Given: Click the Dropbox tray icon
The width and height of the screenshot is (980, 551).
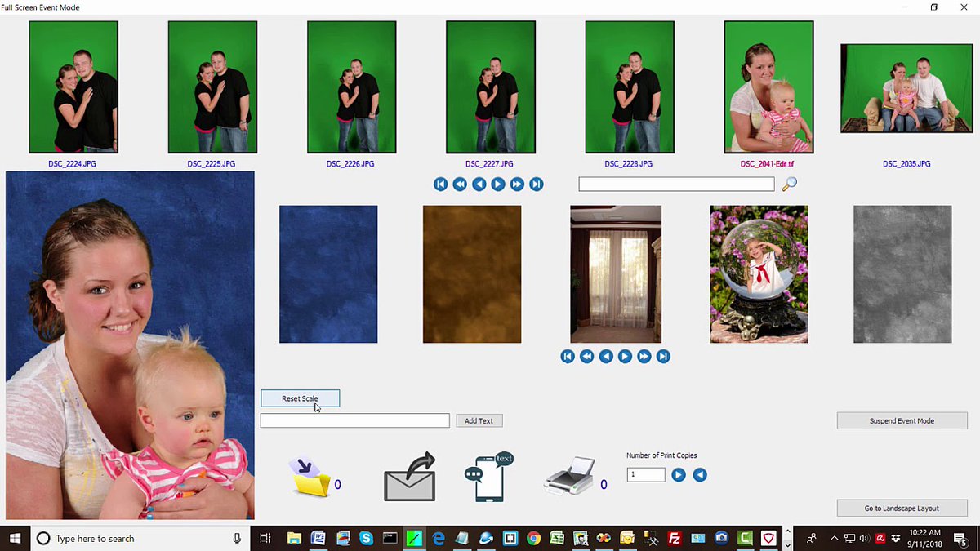Looking at the screenshot, I should coord(897,538).
